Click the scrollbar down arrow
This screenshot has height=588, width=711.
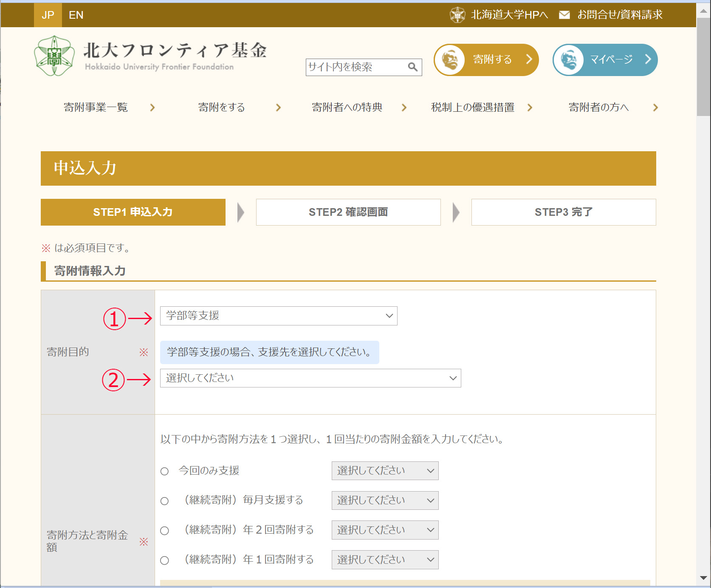(x=703, y=578)
